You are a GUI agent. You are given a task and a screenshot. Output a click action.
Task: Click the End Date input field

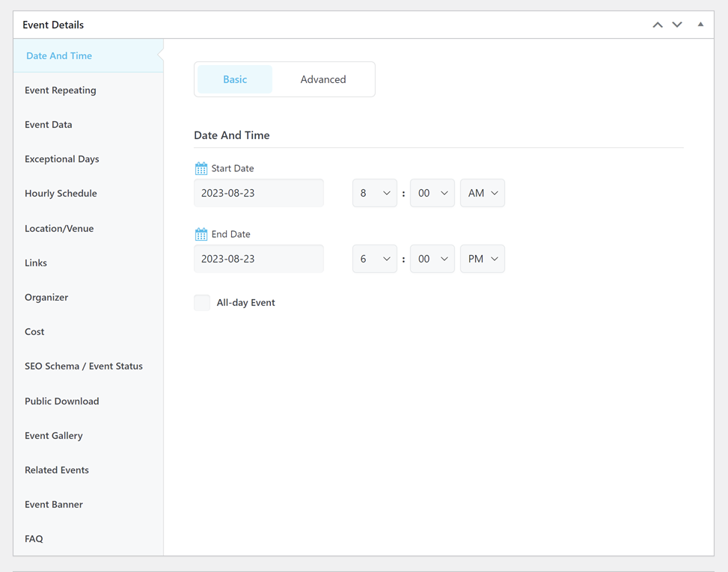(259, 259)
